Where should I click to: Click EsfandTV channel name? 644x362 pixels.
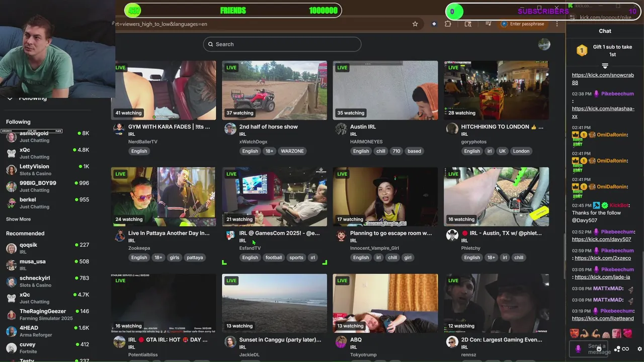(250, 248)
